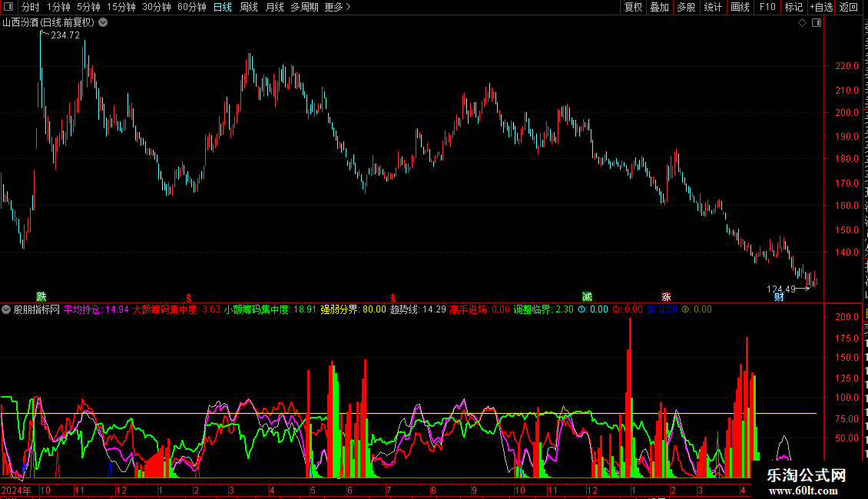Click the 返回 back button

pyautogui.click(x=848, y=7)
